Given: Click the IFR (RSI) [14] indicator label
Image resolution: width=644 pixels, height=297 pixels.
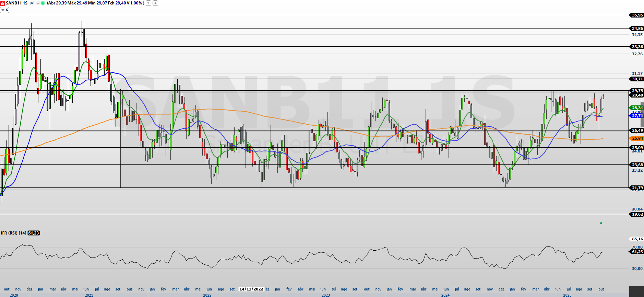Looking at the screenshot, I should [x=13, y=233].
